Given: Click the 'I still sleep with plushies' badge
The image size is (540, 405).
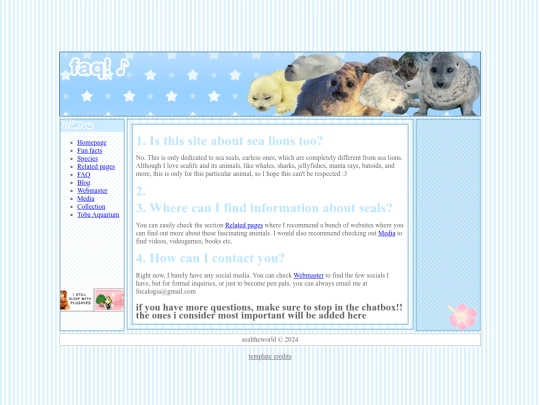Looking at the screenshot, I should click(x=76, y=300).
